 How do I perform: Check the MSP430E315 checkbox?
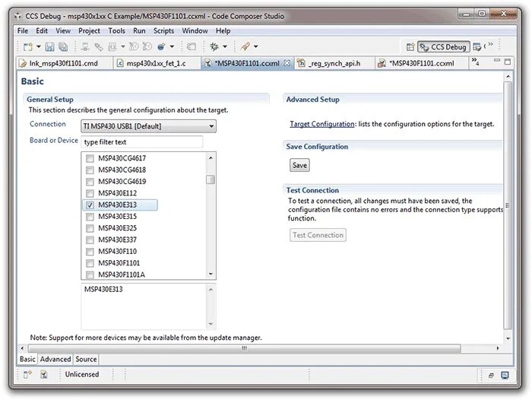click(x=90, y=217)
